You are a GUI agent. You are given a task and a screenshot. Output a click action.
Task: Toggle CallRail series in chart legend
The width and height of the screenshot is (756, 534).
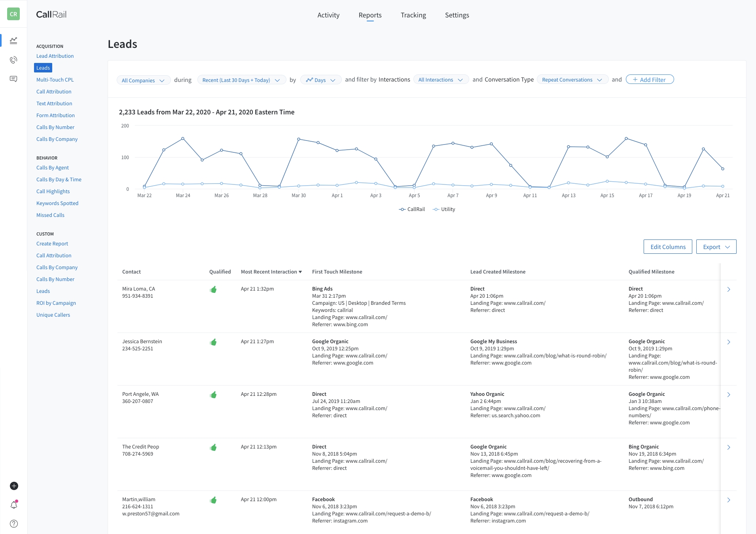click(412, 209)
